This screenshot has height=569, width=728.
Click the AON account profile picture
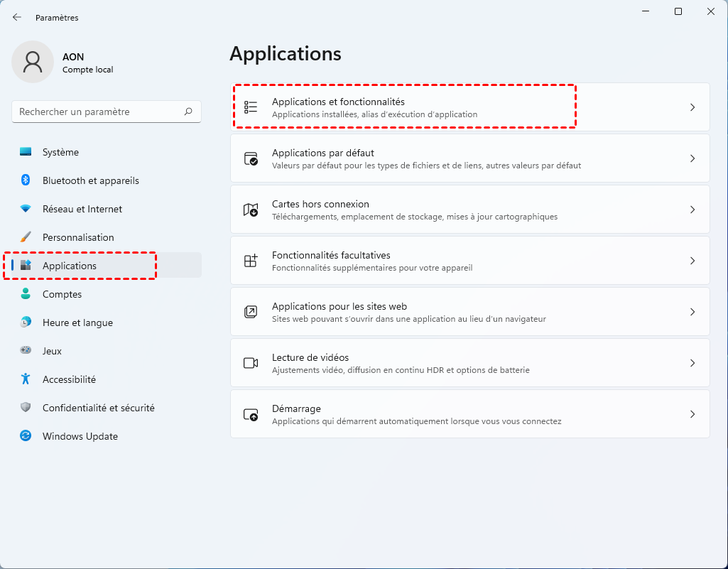point(33,62)
